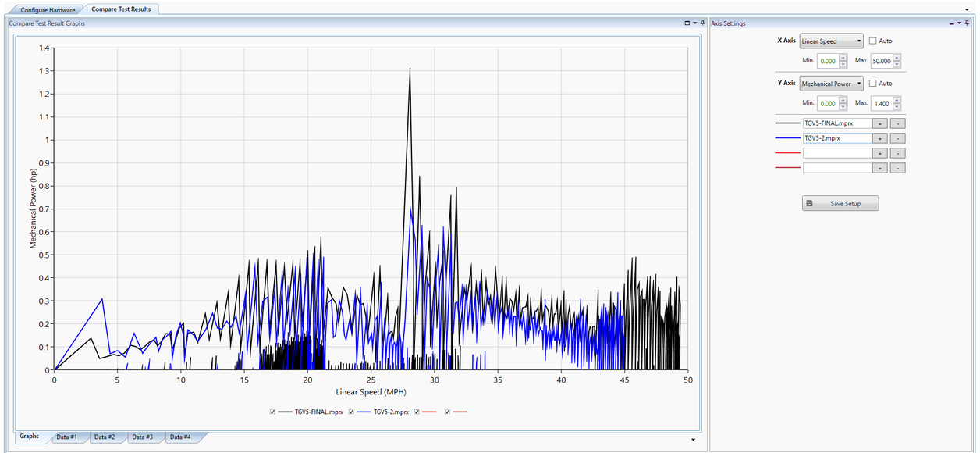Open the bottom tab list dropdown arrow

[x=693, y=440]
